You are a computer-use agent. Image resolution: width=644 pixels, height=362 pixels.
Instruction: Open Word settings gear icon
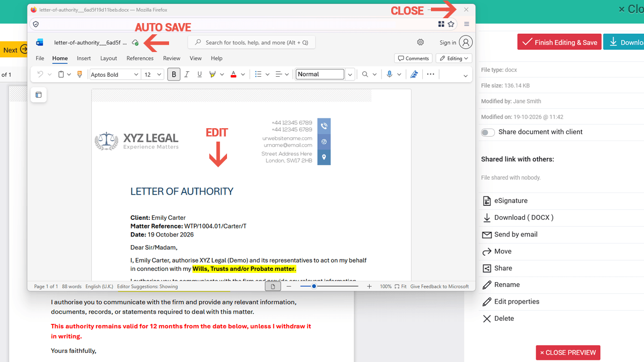pos(420,42)
